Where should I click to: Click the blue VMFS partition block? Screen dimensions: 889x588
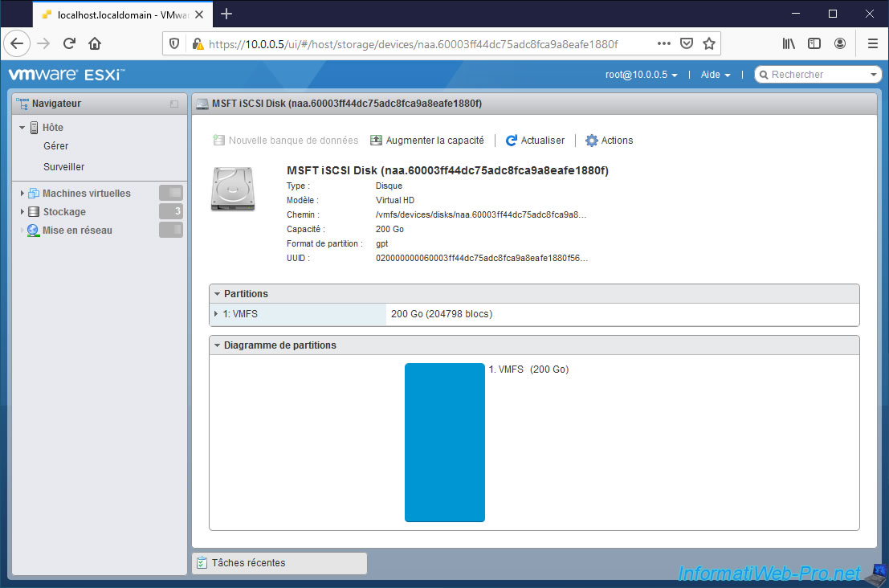pyautogui.click(x=445, y=443)
